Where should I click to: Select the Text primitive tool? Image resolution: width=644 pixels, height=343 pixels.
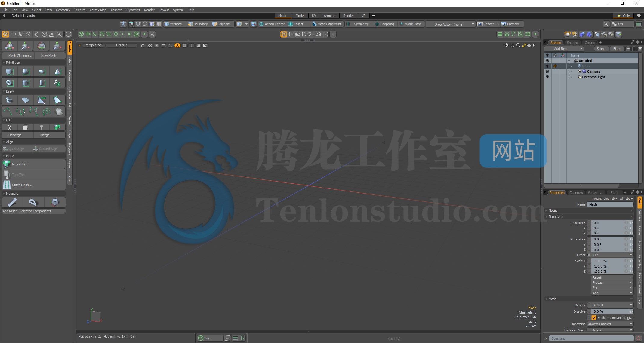point(57,83)
